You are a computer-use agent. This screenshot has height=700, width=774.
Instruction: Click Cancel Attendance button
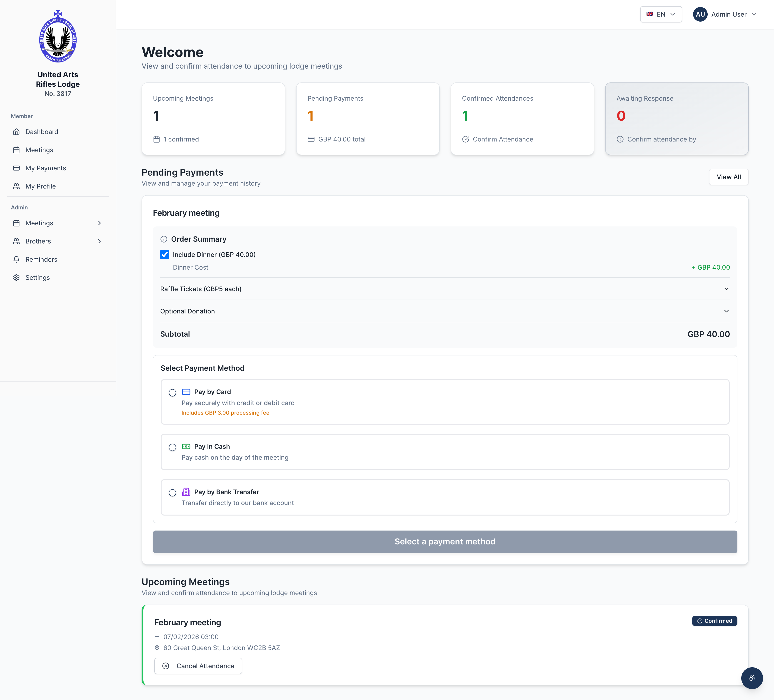[198, 666]
